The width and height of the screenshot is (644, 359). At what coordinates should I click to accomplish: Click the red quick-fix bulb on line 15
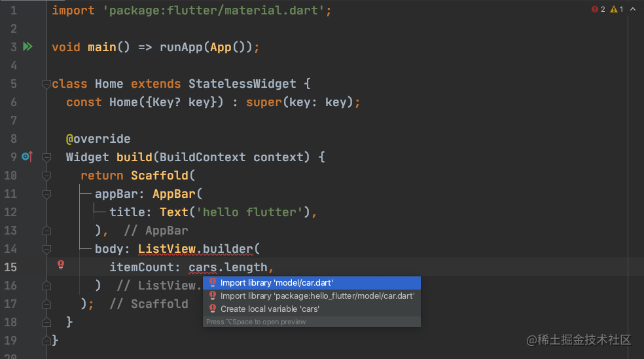coord(61,265)
